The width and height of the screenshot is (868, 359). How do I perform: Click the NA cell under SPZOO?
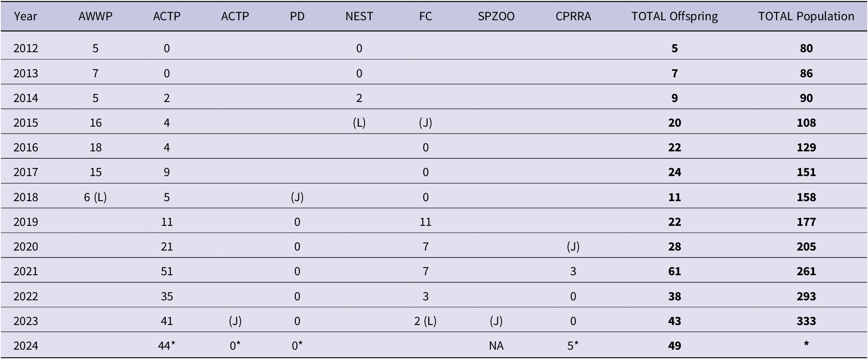pyautogui.click(x=496, y=346)
